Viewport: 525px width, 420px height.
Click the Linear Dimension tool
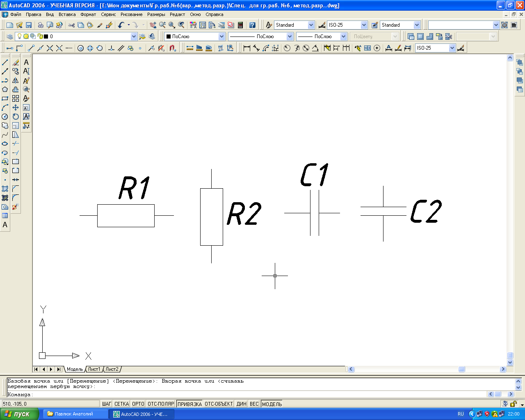(x=247, y=48)
